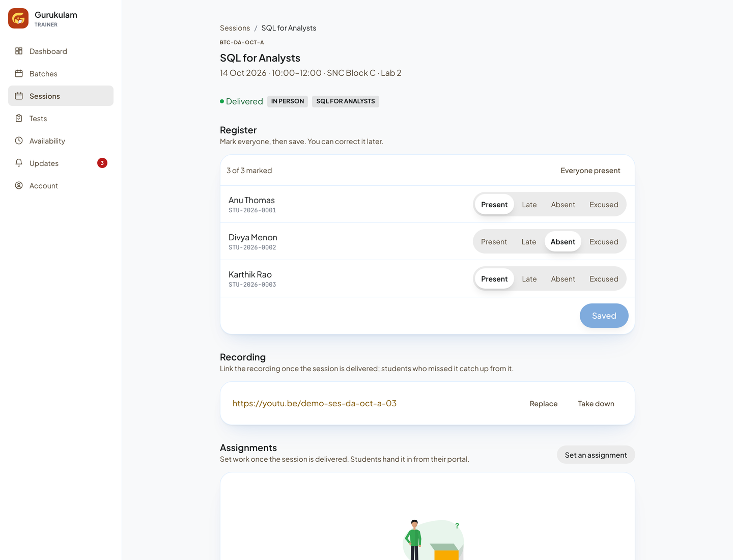The width and height of the screenshot is (733, 560).
Task: Select Absent for Divya Menon
Action: (563, 241)
